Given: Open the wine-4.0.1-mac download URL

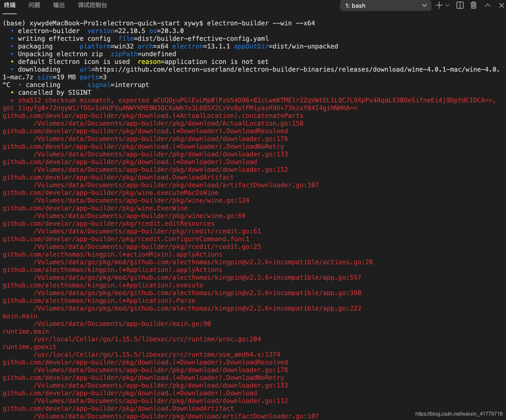Looking at the screenshot, I should pos(297,69).
